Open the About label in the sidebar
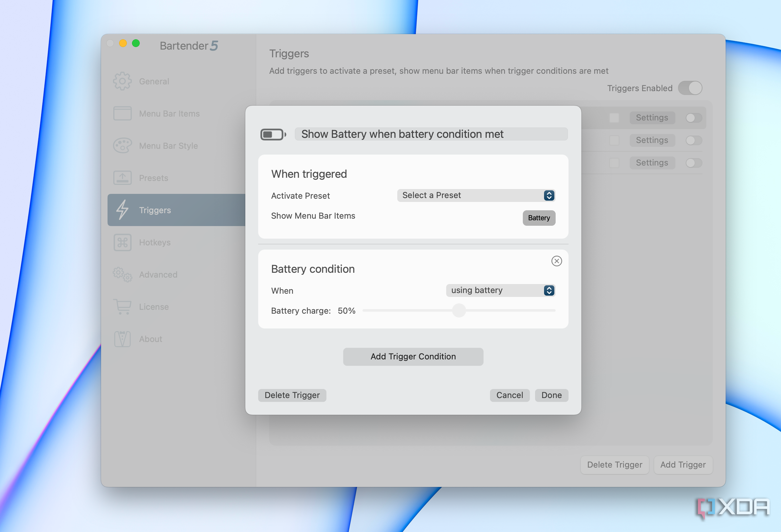 (x=151, y=339)
